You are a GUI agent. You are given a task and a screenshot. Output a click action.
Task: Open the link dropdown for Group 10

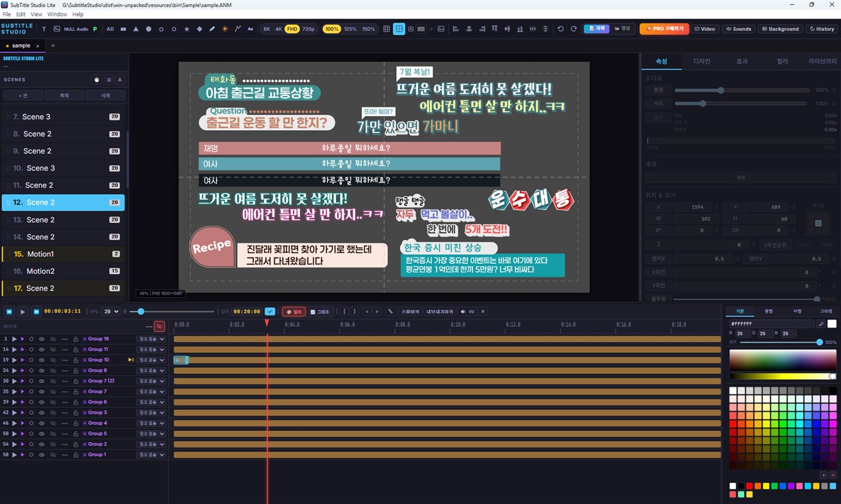[x=151, y=360]
